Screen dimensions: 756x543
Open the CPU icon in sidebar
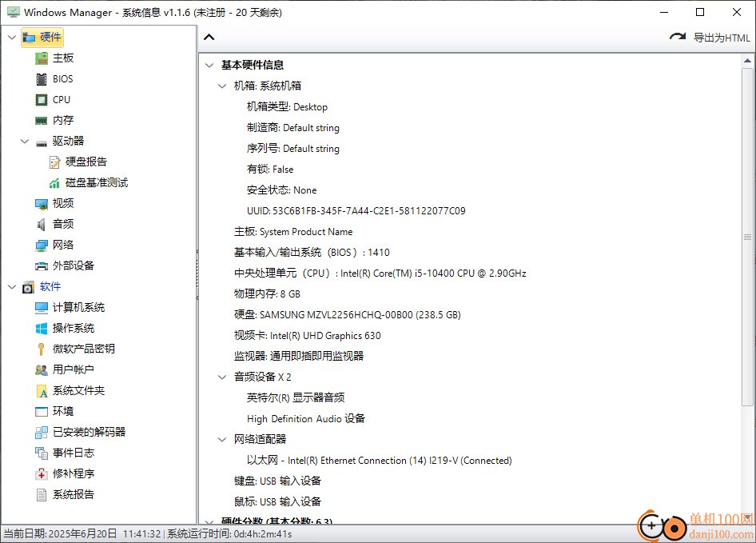pos(42,100)
